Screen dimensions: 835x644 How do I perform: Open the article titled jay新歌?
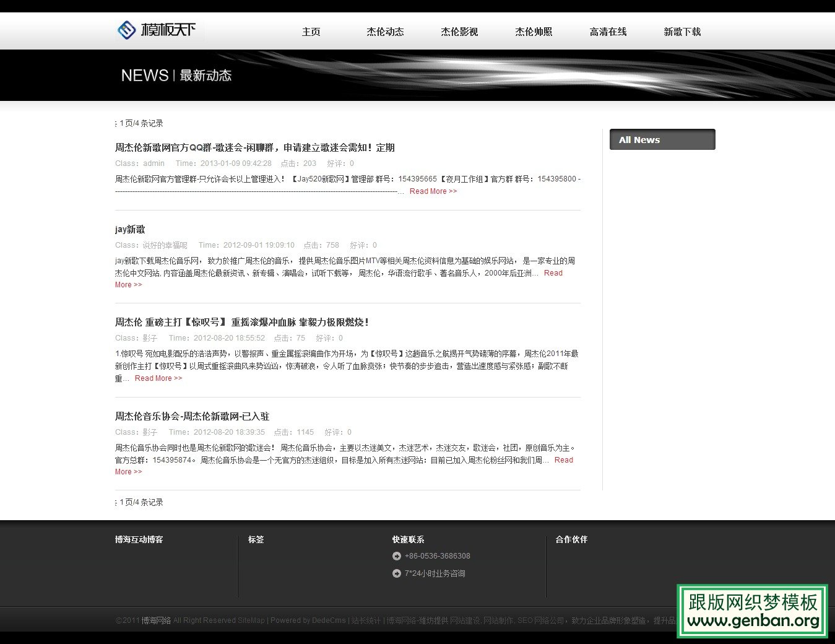[129, 229]
